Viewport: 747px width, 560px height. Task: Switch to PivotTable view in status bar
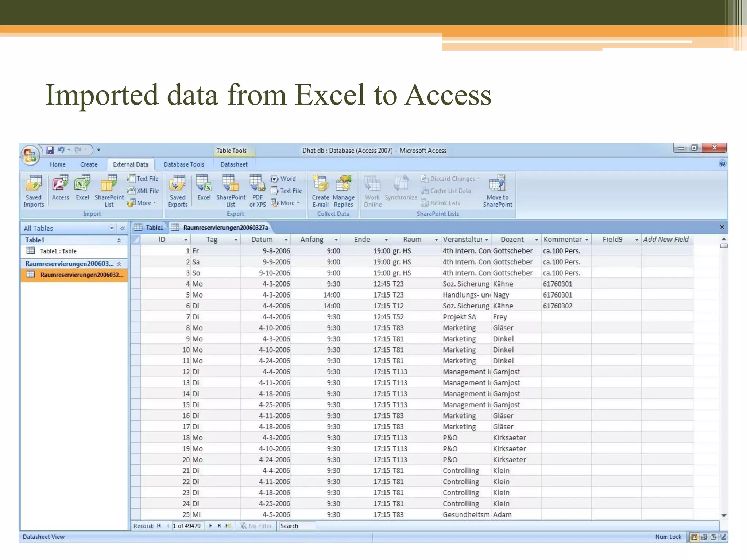tap(704, 537)
